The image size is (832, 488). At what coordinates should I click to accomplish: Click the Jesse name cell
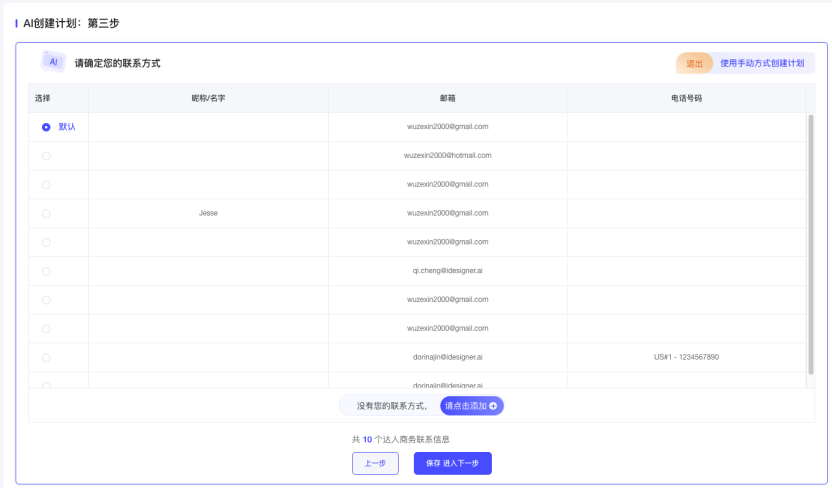click(x=208, y=213)
